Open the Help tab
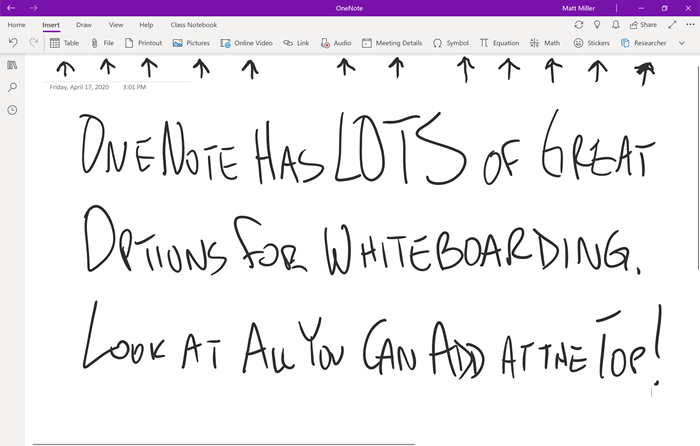 pyautogui.click(x=146, y=25)
